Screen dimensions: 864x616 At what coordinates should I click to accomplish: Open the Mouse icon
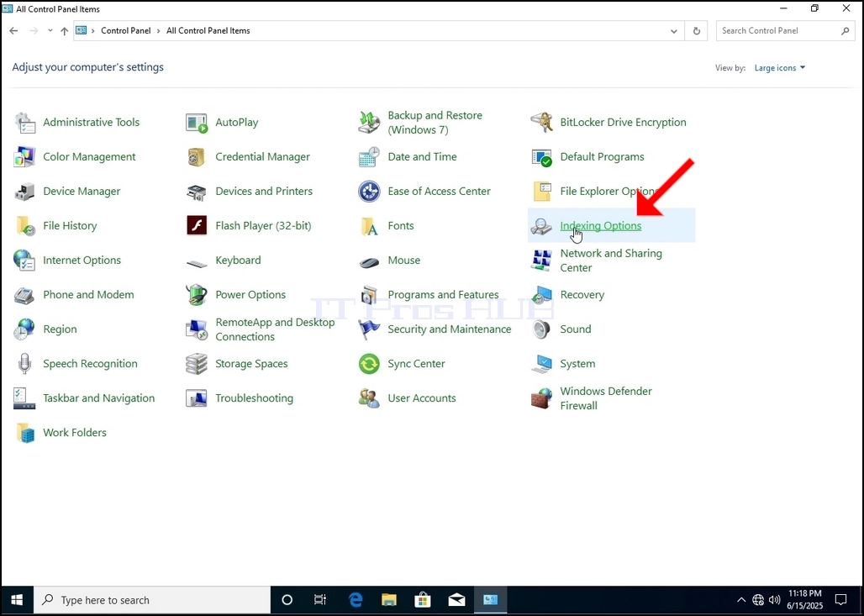(369, 262)
